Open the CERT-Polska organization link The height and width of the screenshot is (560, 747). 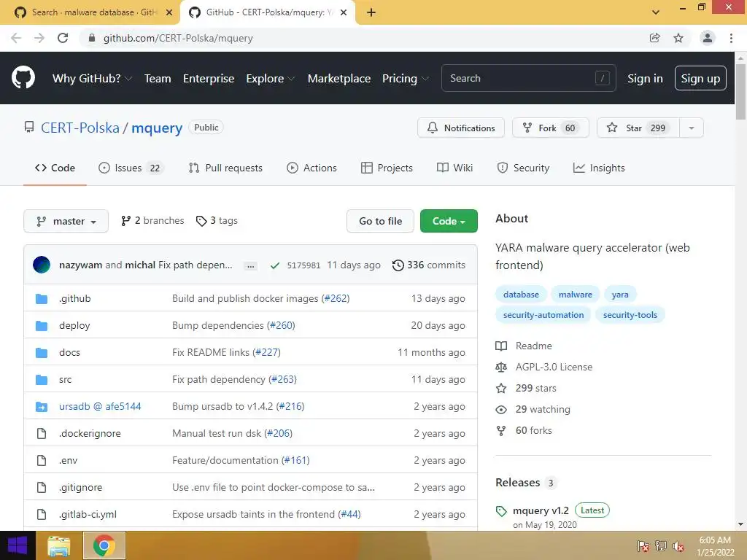(80, 128)
